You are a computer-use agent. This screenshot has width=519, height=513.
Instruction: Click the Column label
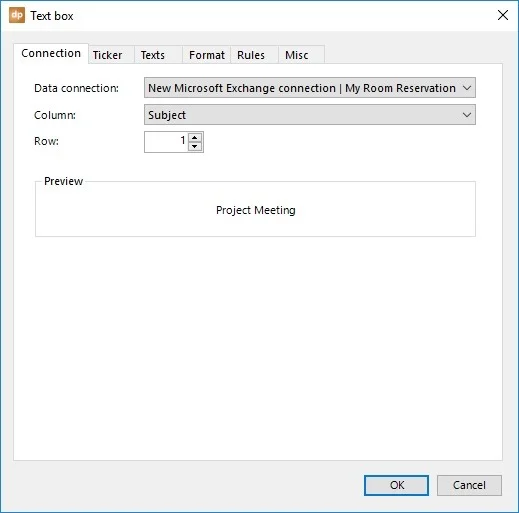pyautogui.click(x=55, y=115)
